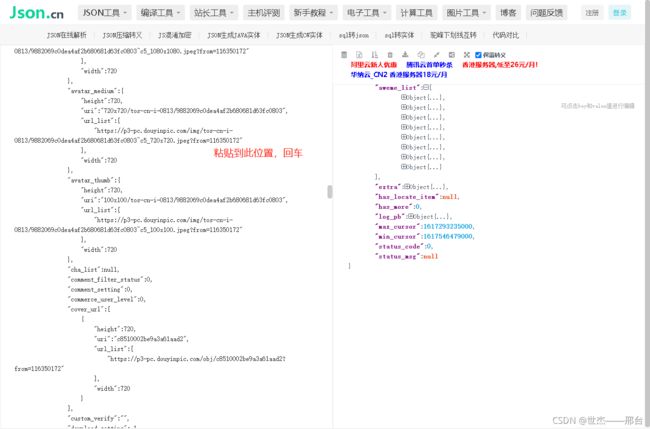
Task: Open the 阿里云新人优惠 ad link
Action: (374, 65)
